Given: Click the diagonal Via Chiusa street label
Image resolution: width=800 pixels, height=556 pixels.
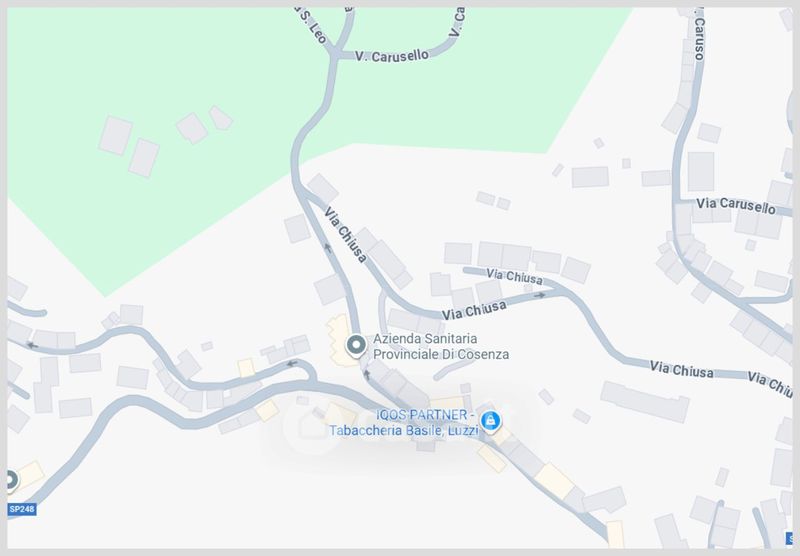Looking at the screenshot, I should 345,235.
